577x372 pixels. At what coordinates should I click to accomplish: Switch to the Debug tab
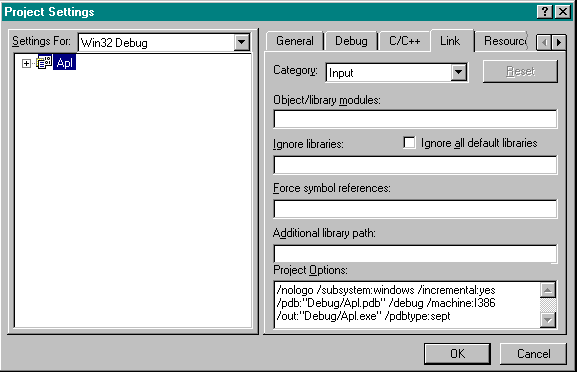coord(351,41)
